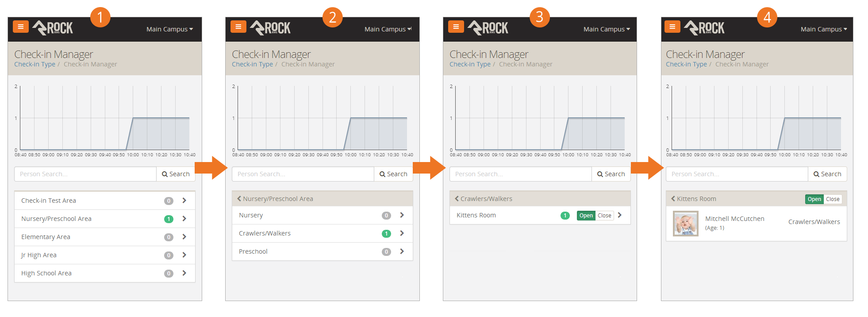Expand Kittens Room row chevron
Screen dimensions: 868x317
tap(620, 215)
